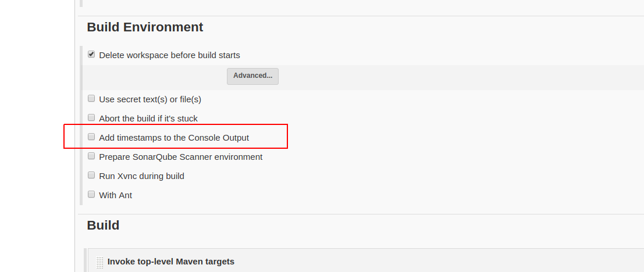Image resolution: width=644 pixels, height=272 pixels.
Task: Click Run Xvnc during build label
Action: tap(141, 176)
